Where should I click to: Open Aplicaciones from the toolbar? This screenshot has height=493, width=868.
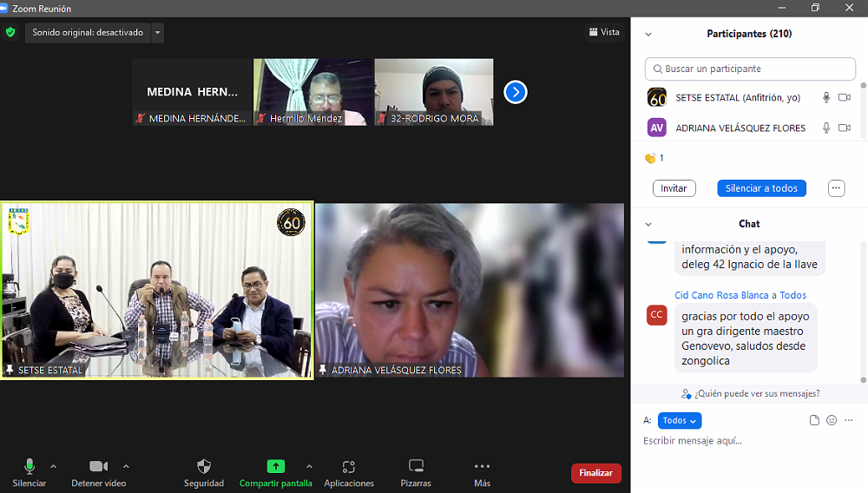(x=348, y=467)
